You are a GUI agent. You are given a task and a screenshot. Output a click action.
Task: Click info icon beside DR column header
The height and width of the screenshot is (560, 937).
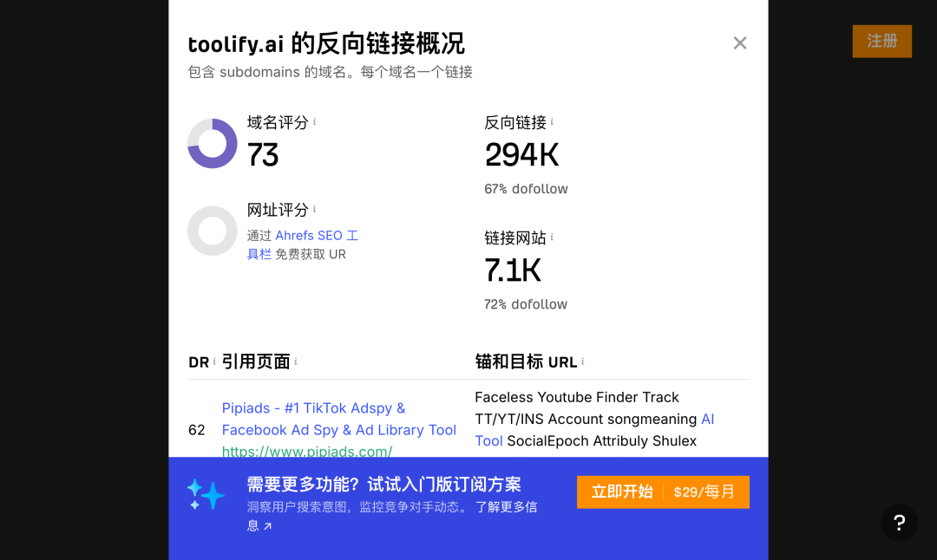[214, 361]
